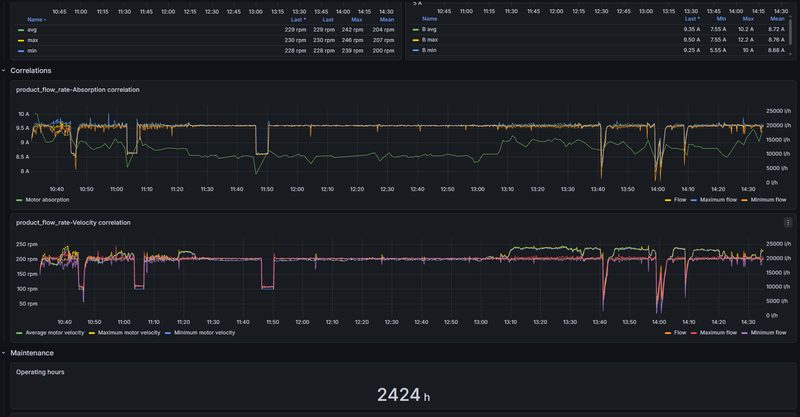The width and height of the screenshot is (800, 417).
Task: Toggle Average motor velocity series
Action: point(55,332)
